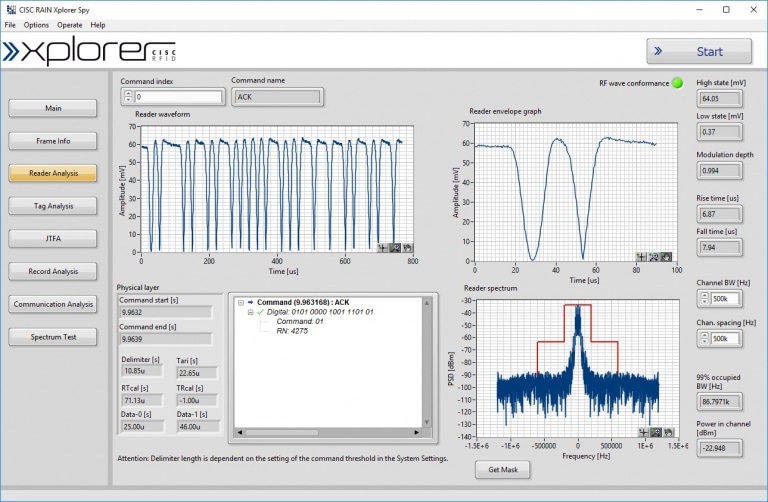Click the tree horizontal scrollbar thumb
The image size is (768, 502).
[281, 432]
